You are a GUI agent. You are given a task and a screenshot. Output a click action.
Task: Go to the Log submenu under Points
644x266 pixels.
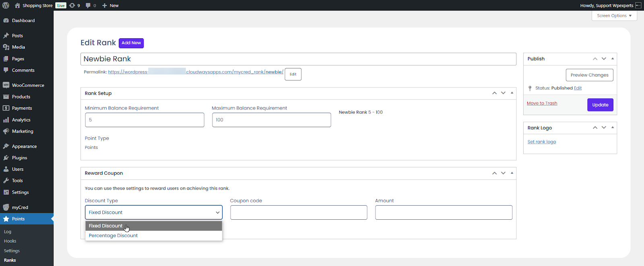[x=8, y=232]
